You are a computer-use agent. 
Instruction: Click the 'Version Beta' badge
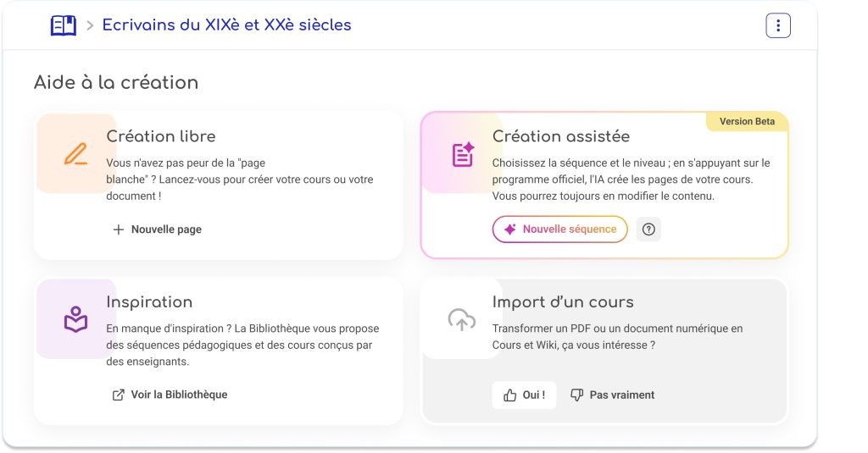coord(747,121)
